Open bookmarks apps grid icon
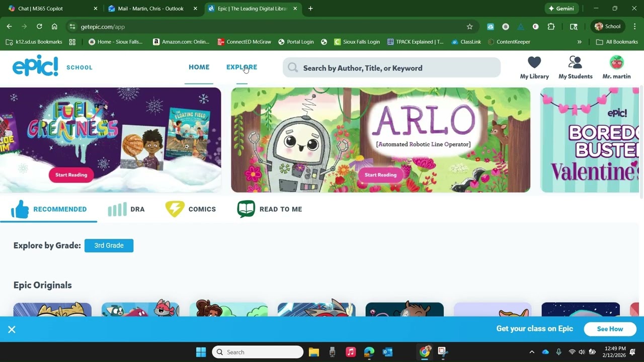 coord(72,42)
